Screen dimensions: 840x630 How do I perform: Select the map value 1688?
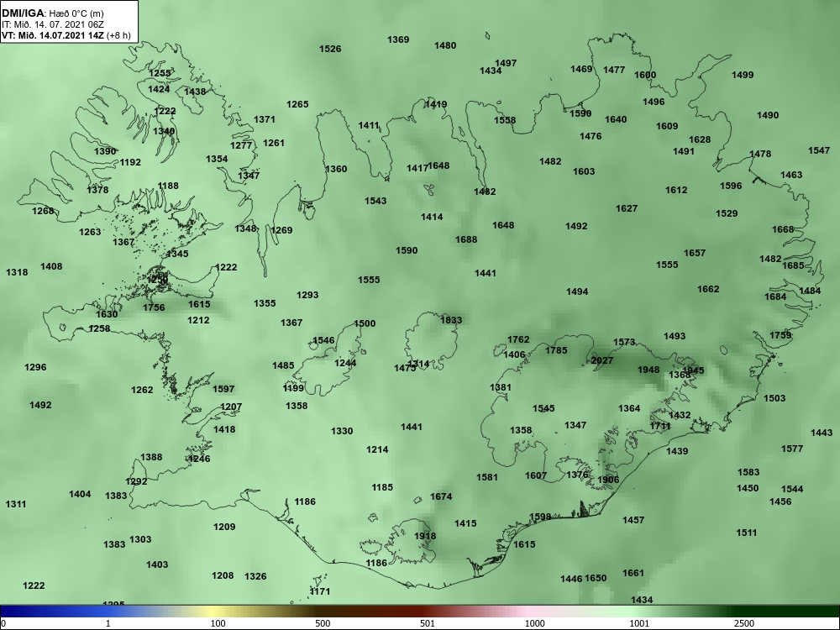pyautogui.click(x=466, y=239)
